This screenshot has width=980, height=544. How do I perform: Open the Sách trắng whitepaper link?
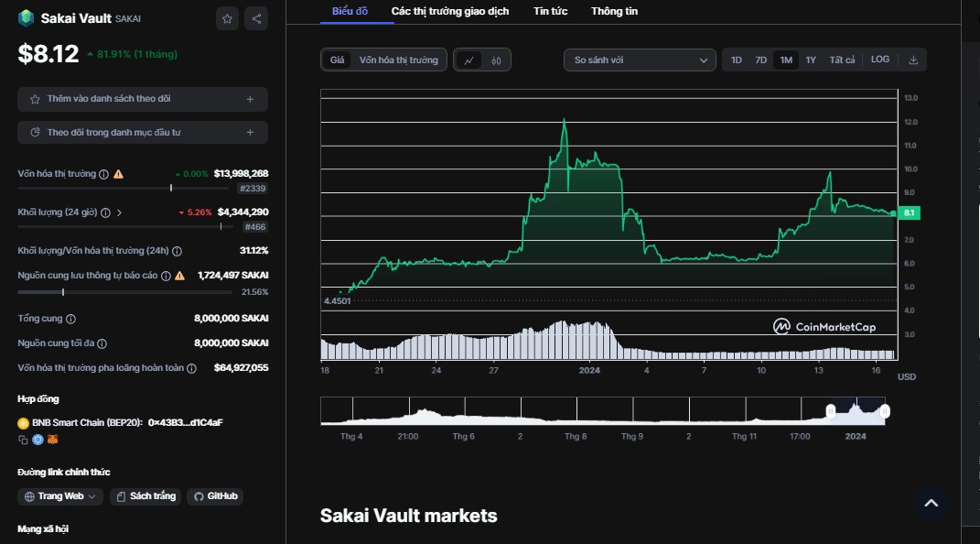point(145,496)
